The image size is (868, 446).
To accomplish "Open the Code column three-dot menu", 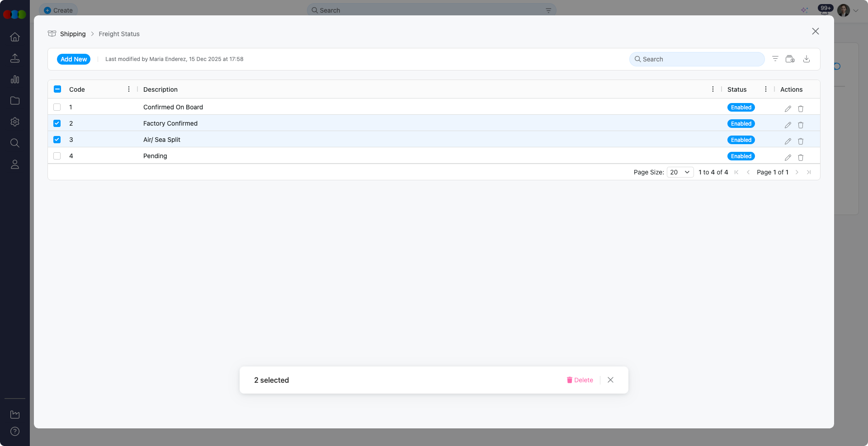I will click(128, 89).
